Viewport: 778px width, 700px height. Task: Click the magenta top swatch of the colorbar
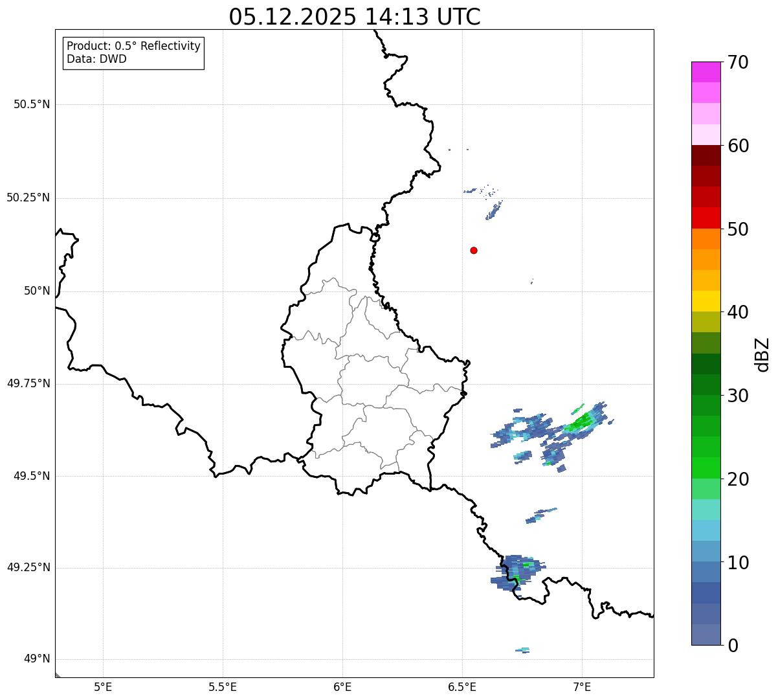click(706, 72)
